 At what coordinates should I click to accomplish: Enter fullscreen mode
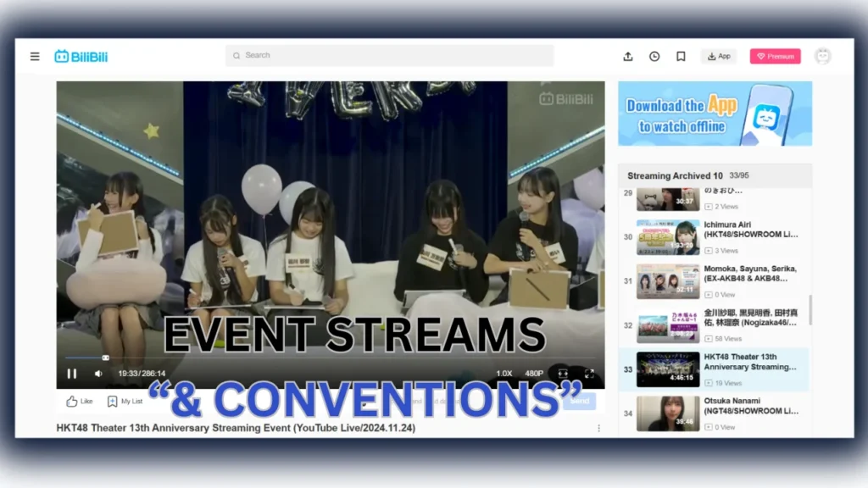click(589, 374)
